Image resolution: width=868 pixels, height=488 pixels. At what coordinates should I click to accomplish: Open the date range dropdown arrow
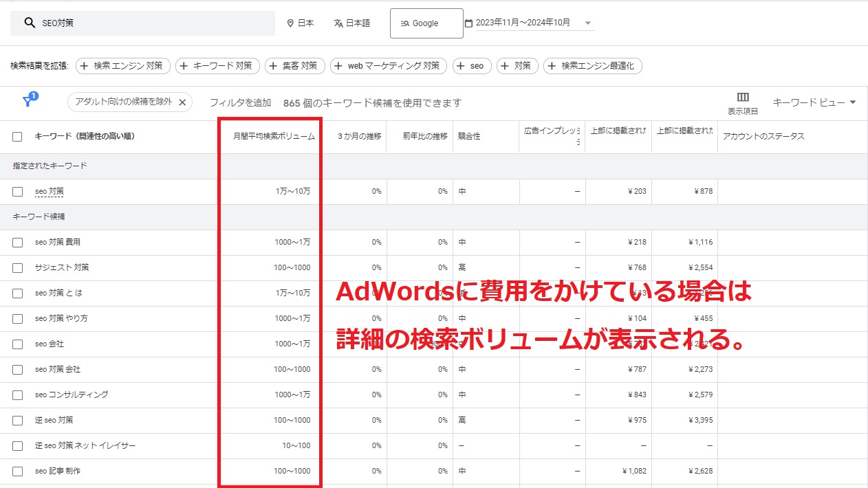pos(587,23)
